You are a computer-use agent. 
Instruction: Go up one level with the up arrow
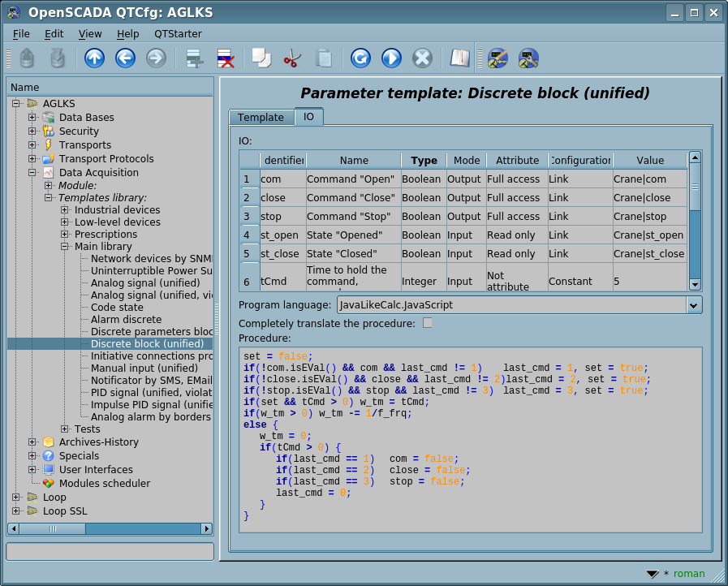coord(94,58)
